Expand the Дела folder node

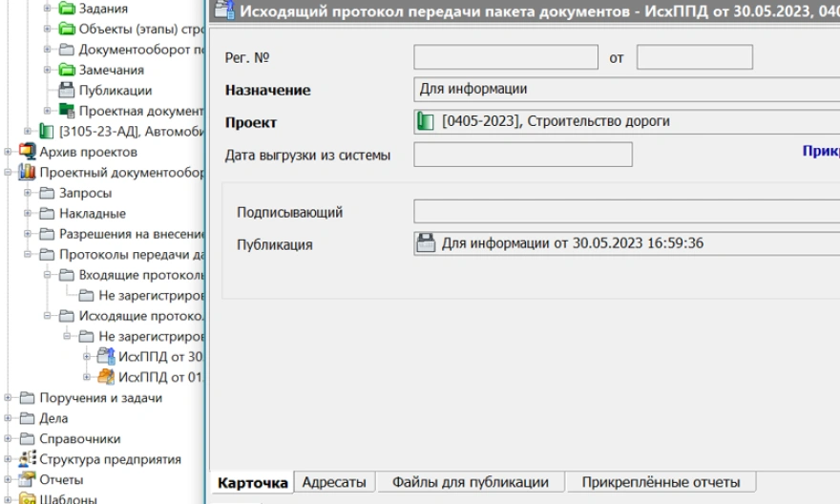[9, 418]
